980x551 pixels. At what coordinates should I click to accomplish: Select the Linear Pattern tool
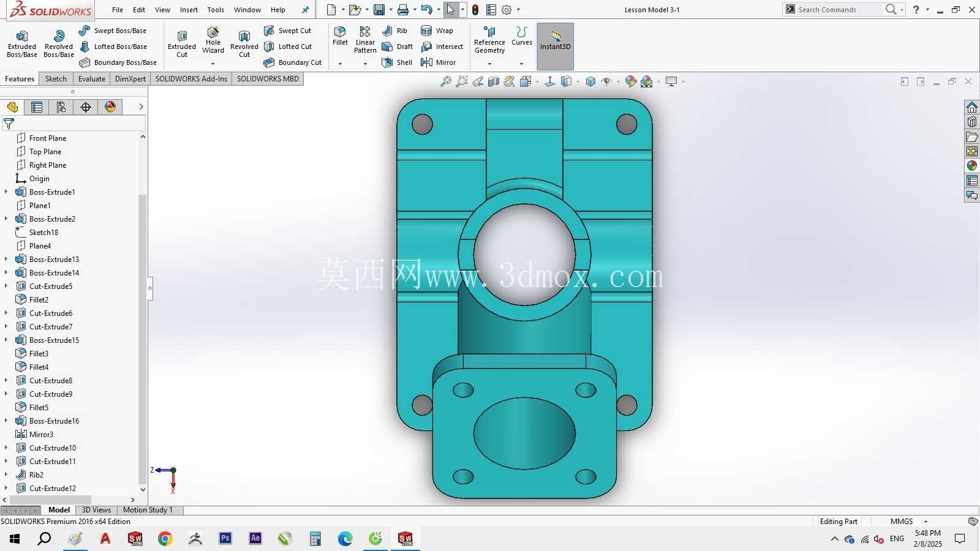(365, 40)
